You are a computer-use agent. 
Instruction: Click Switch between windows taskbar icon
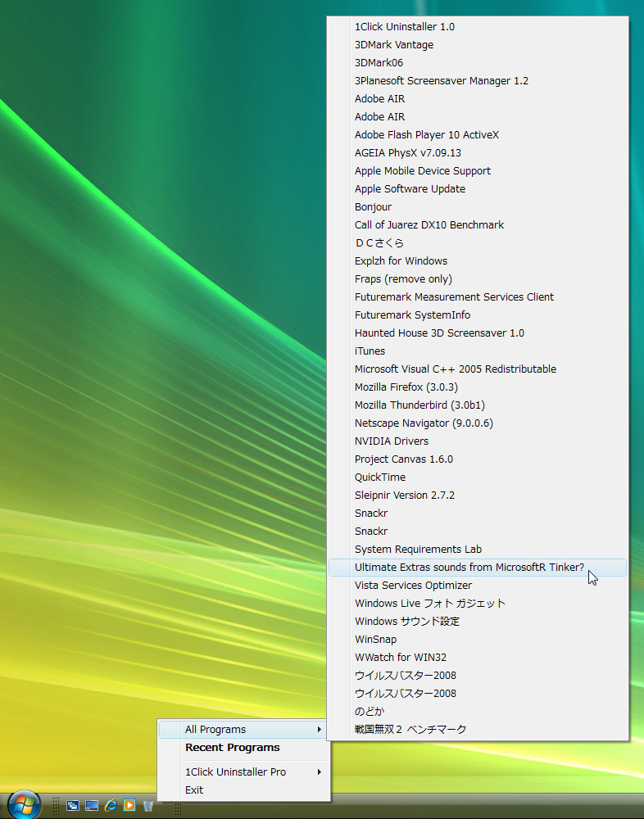pos(73,806)
